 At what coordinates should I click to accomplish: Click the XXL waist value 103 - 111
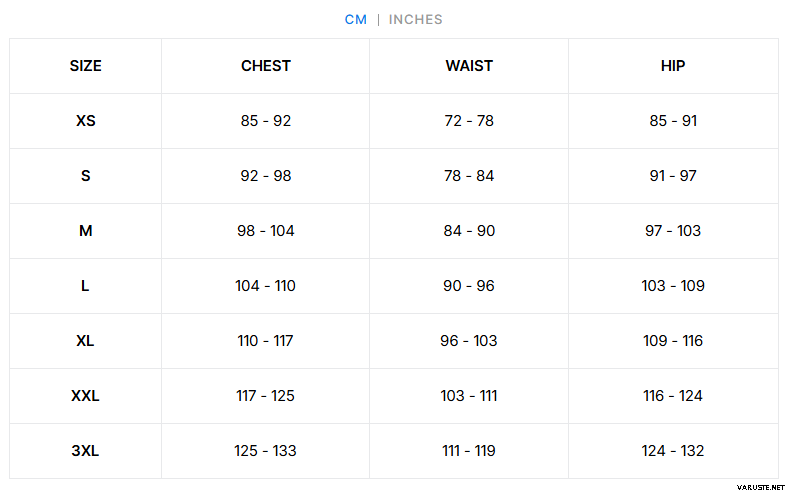coord(469,396)
